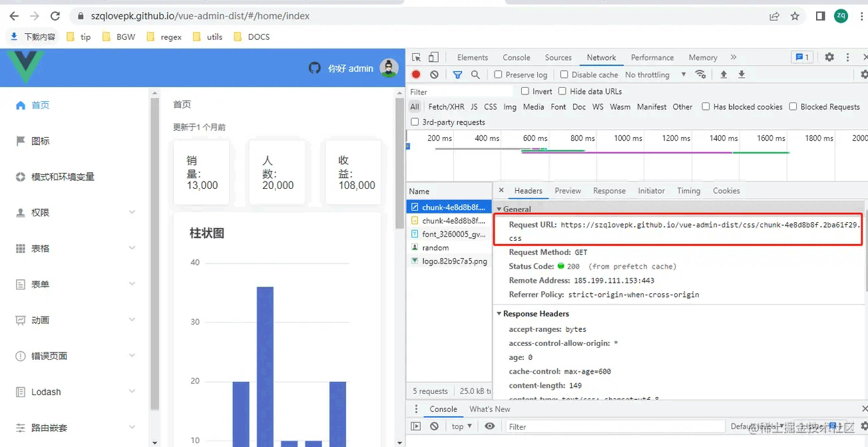Click the import HAR upload icon
This screenshot has height=447, width=868.
tap(724, 74)
